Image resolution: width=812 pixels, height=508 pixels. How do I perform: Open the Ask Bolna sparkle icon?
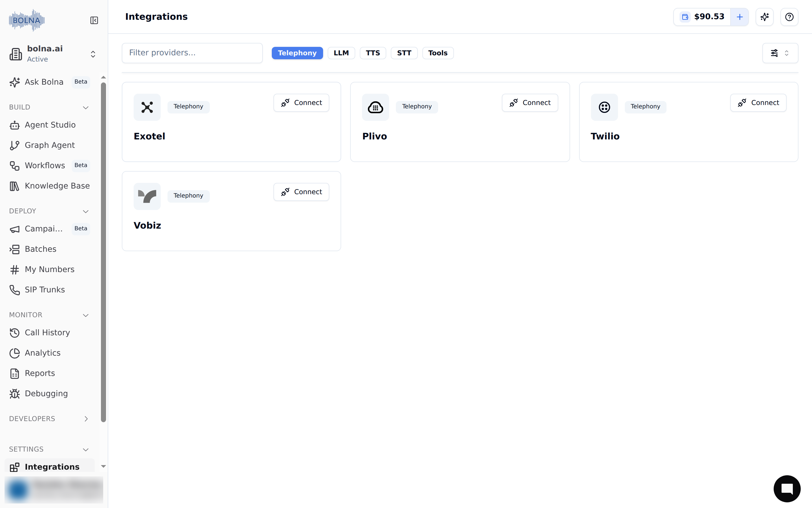click(14, 82)
